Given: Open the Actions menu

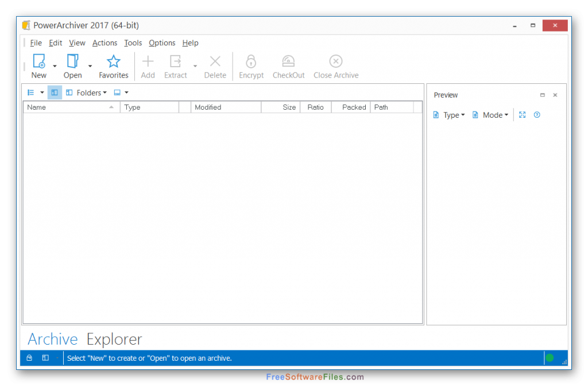Looking at the screenshot, I should pyautogui.click(x=105, y=43).
